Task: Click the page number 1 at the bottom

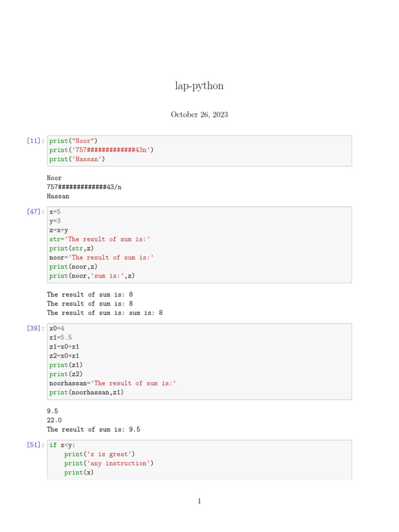Action: 199,501
